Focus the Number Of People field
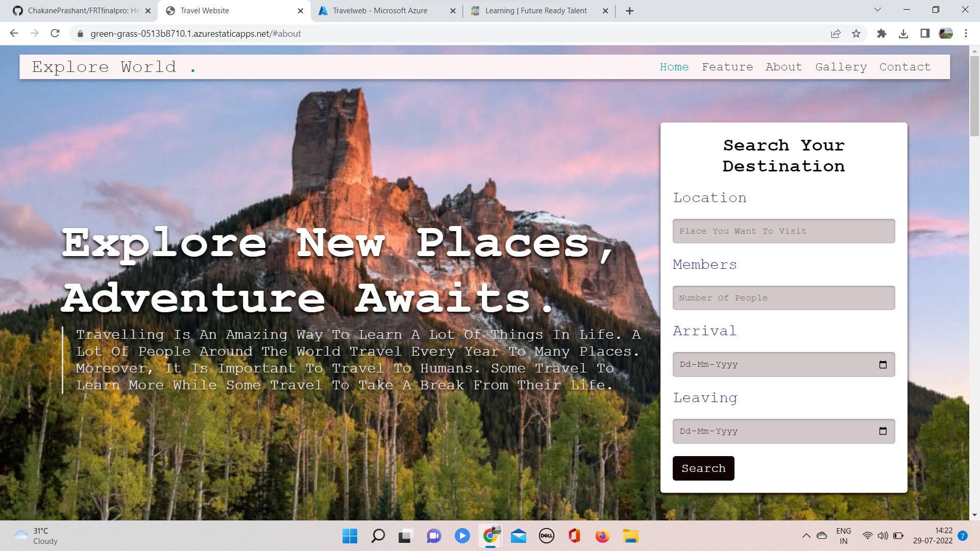980x551 pixels. tap(783, 298)
